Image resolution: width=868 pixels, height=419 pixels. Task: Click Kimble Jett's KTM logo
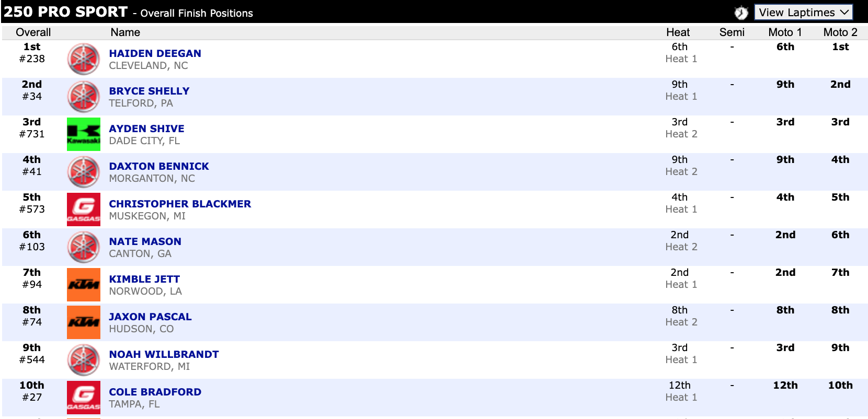[x=84, y=285]
